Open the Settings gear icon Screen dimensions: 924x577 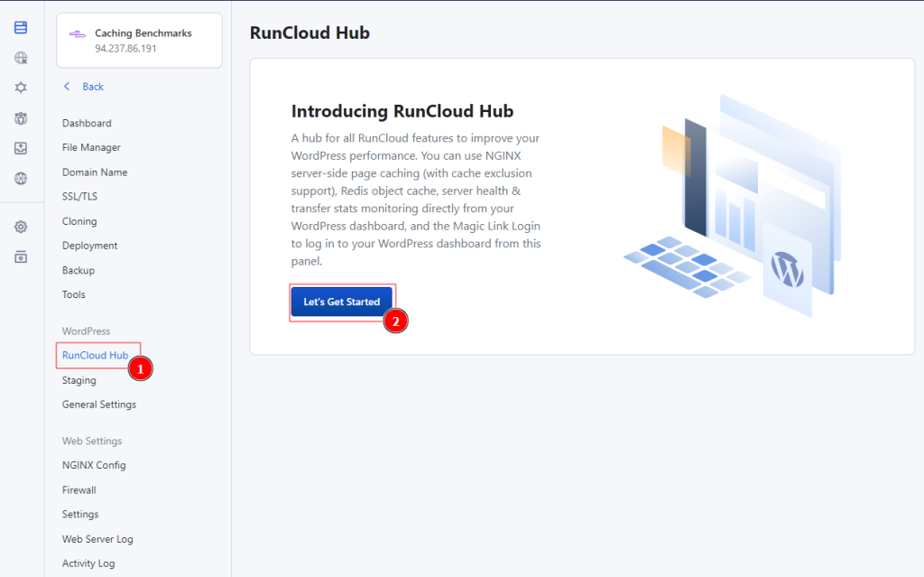point(21,227)
